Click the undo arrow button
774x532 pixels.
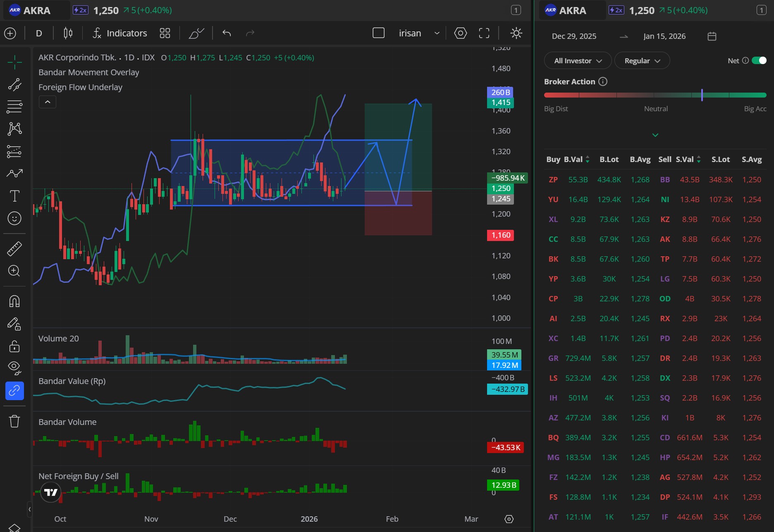[227, 33]
